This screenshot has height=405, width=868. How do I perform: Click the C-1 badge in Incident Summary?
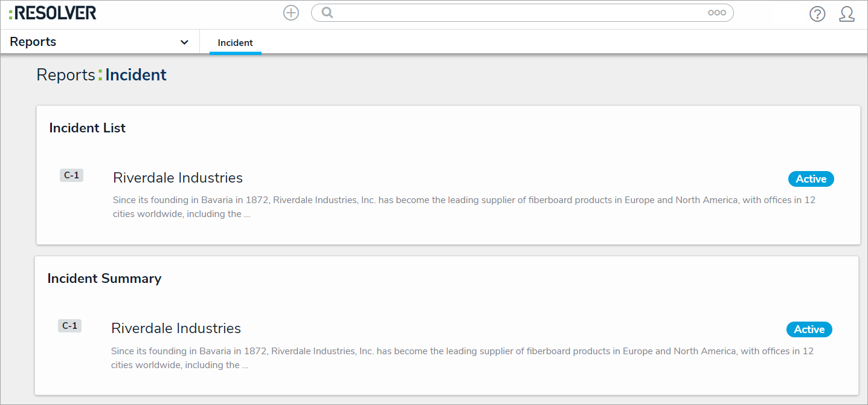(x=70, y=326)
